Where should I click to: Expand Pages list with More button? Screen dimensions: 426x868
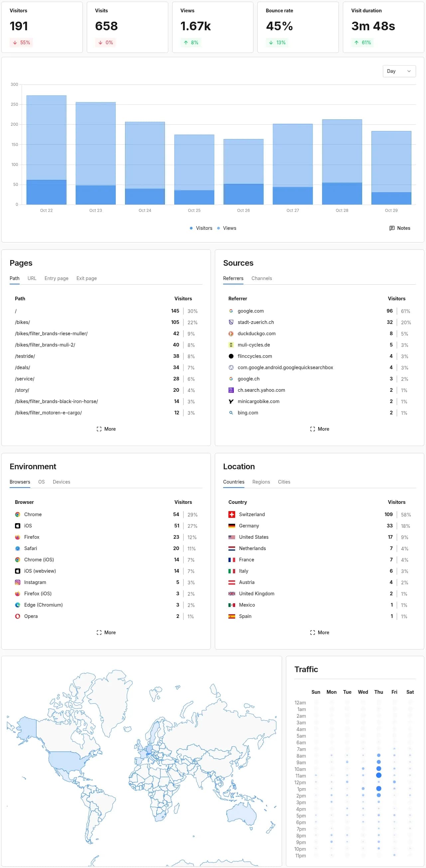pyautogui.click(x=106, y=429)
